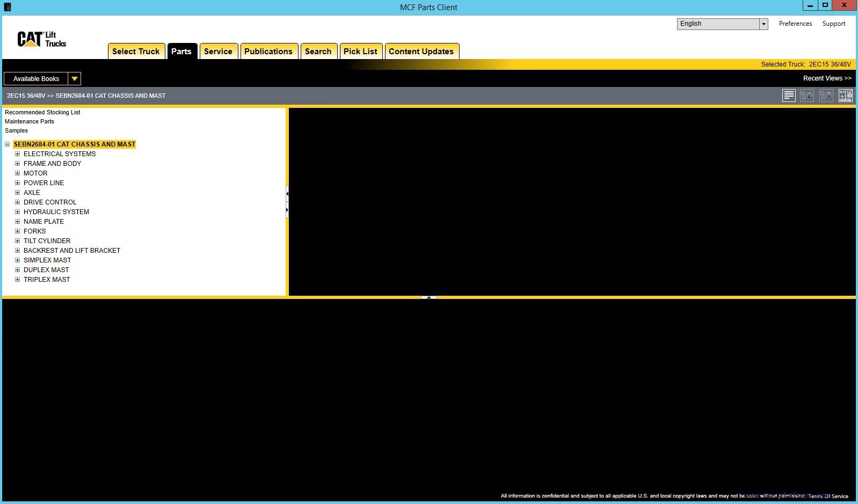Expand the NAME PLATE node

pyautogui.click(x=17, y=222)
